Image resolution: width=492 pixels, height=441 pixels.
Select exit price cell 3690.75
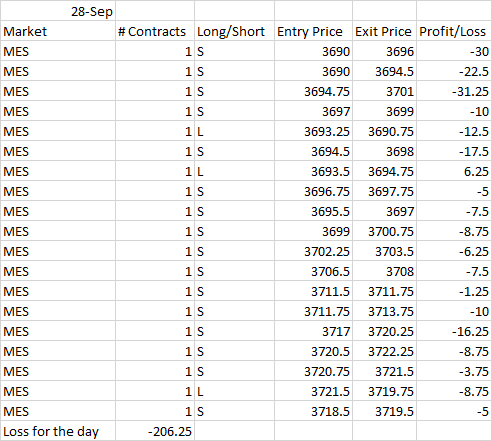pos(384,131)
